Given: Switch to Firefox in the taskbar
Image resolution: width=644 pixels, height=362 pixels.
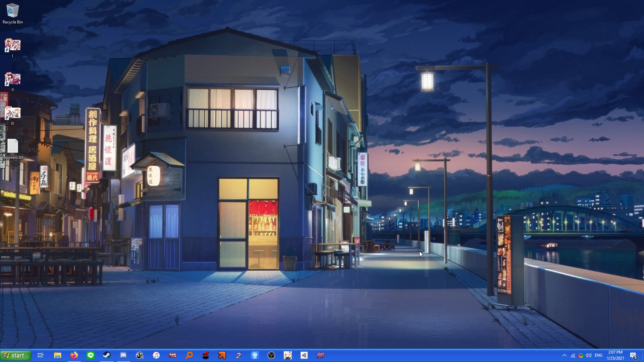Looking at the screenshot, I should pyautogui.click(x=74, y=355).
